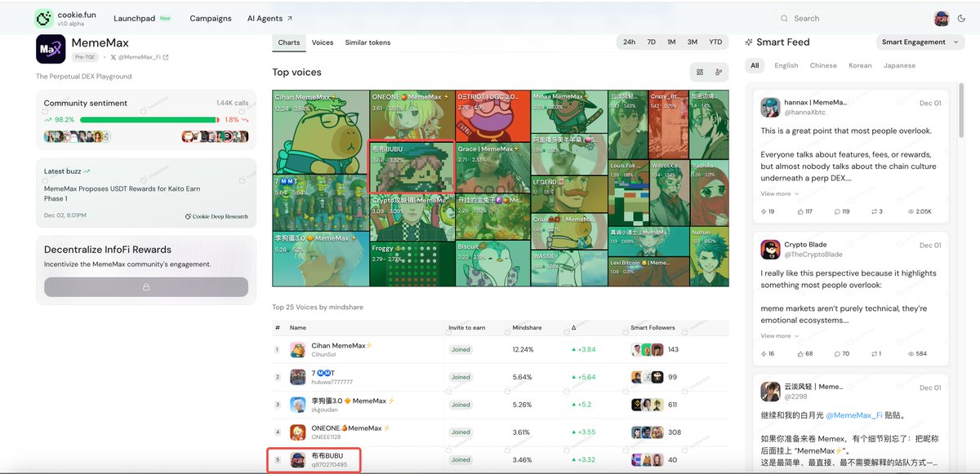Select the 24h time range
Viewport: 980px width, 474px height.
tap(630, 42)
